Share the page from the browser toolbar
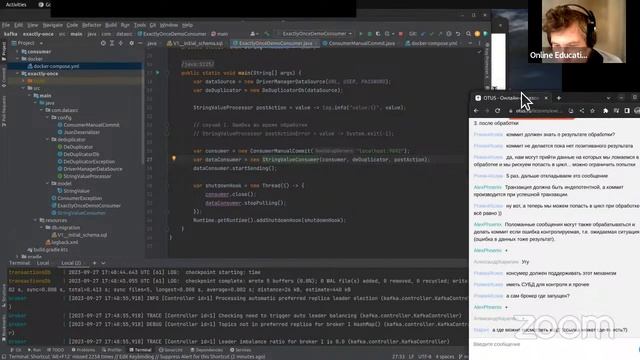Image resolution: width=640 pixels, height=360 pixels. point(582,111)
